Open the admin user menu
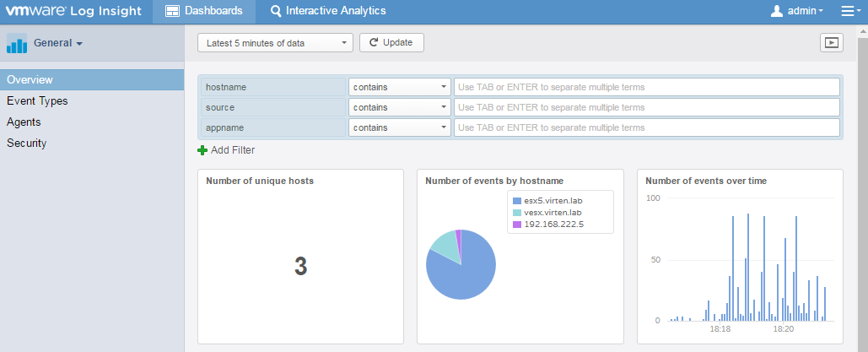Viewport: 868px width, 352px height. tap(797, 11)
